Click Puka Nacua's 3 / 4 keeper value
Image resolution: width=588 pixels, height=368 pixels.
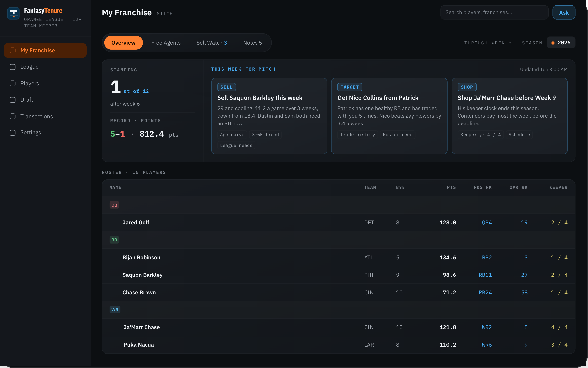click(x=559, y=345)
